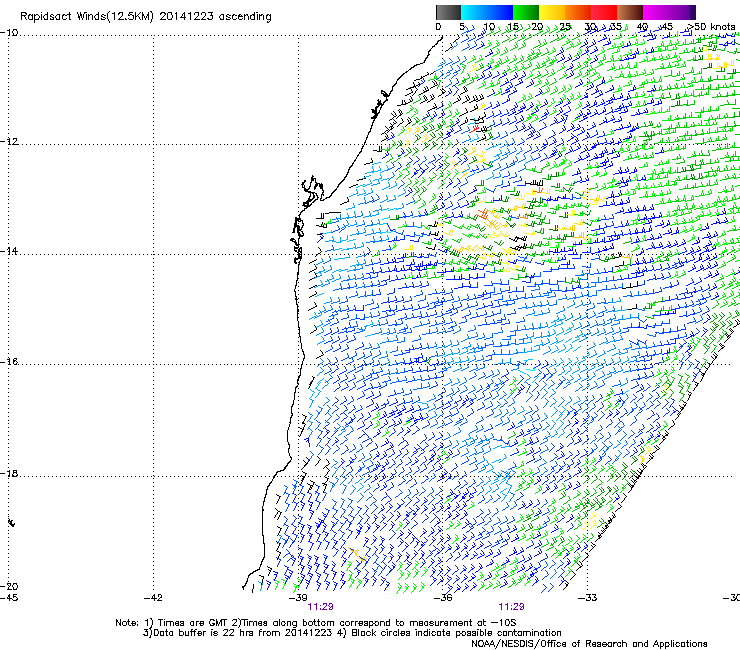Screen dimensions: 740x650
Task: Click the purple 11:29 time beside -39
Action: [320, 607]
